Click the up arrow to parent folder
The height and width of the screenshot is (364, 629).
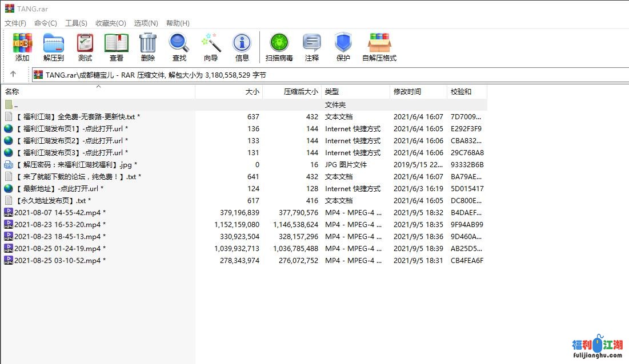(x=14, y=74)
